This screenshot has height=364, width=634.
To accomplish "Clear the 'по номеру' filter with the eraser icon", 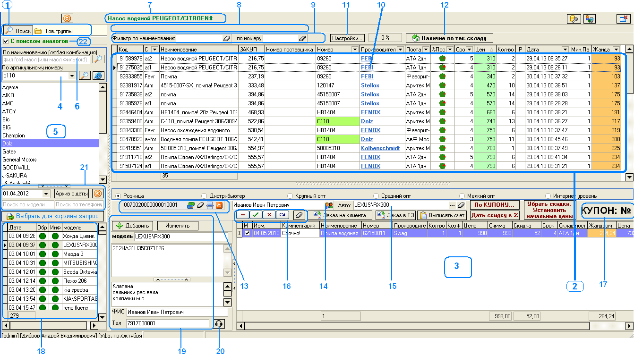I will click(302, 38).
